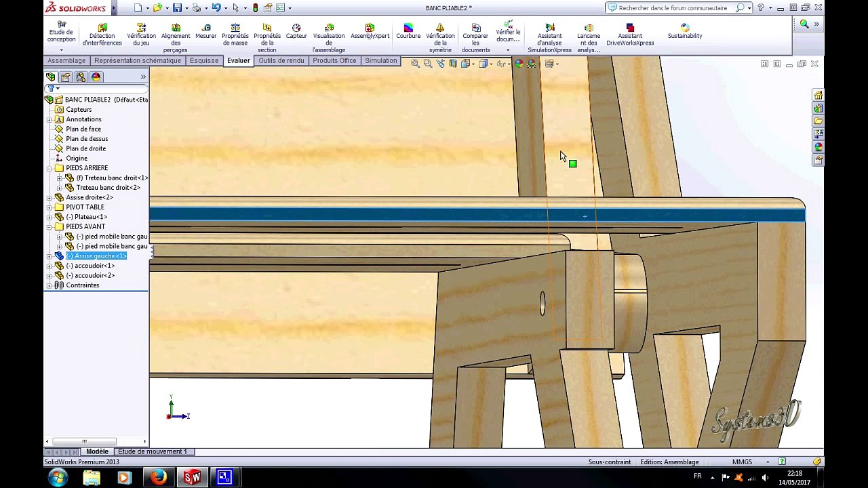Open the Simulation tab

381,61
